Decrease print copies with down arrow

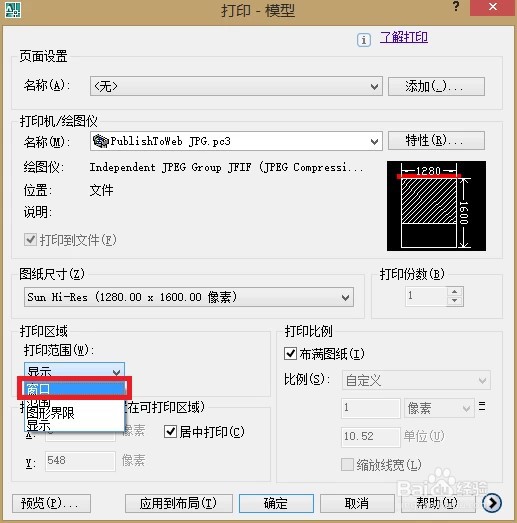tap(454, 301)
